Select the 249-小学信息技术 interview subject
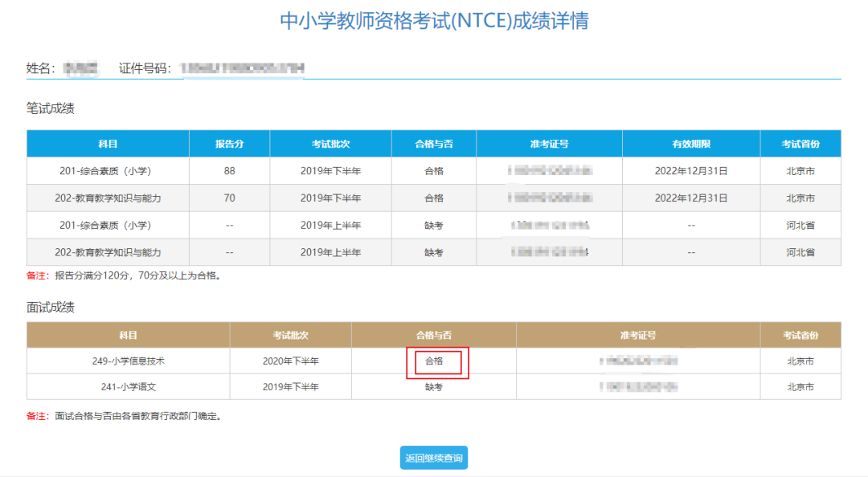The height and width of the screenshot is (477, 868). 129,362
